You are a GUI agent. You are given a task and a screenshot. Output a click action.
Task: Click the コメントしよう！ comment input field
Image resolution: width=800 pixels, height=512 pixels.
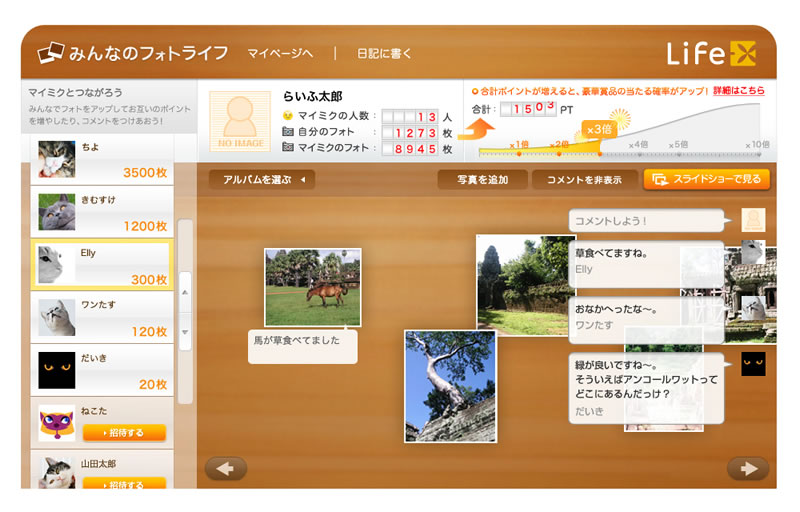click(646, 220)
